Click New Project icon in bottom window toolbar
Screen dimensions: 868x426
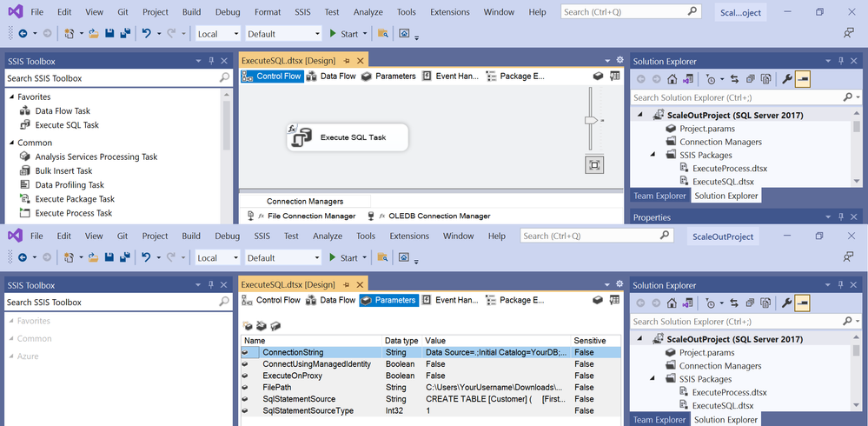tap(70, 257)
